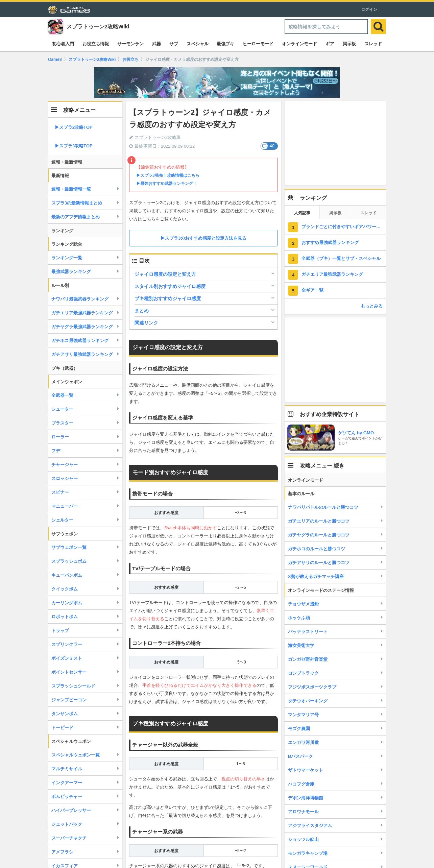The width and height of the screenshot is (434, 868).
Task: Open スピナー sidebar link
Action: click(x=60, y=492)
